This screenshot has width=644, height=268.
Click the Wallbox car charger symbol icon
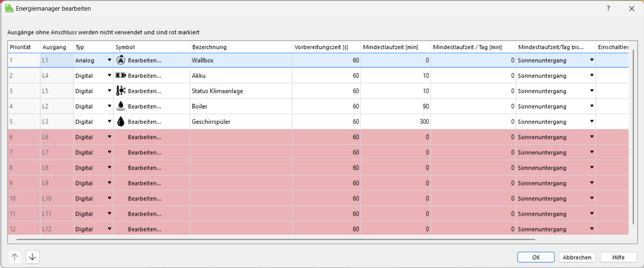point(121,60)
